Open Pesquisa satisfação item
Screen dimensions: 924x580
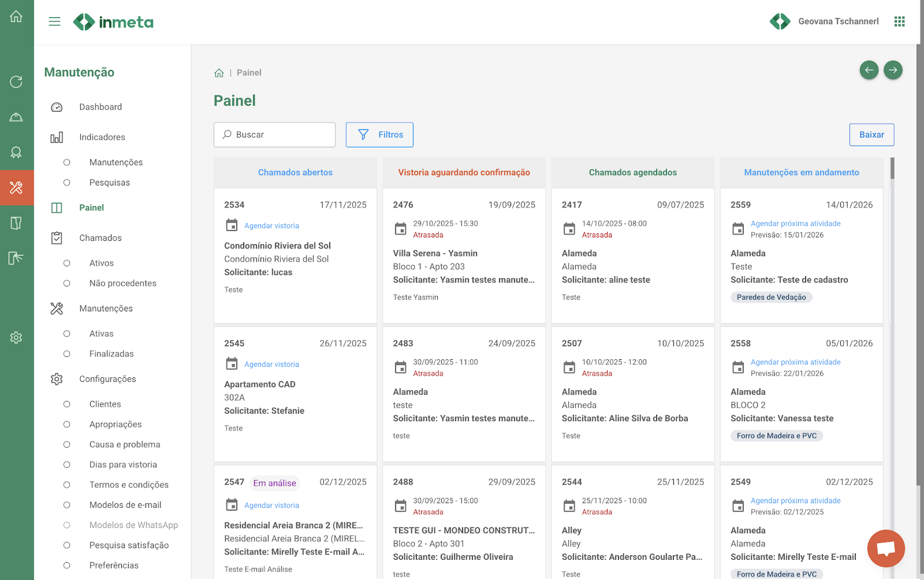[129, 545]
